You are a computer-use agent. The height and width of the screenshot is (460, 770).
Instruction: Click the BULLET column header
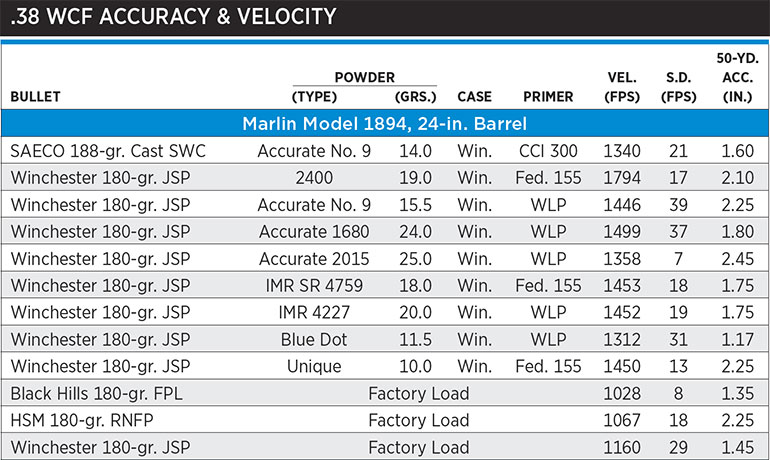(35, 97)
